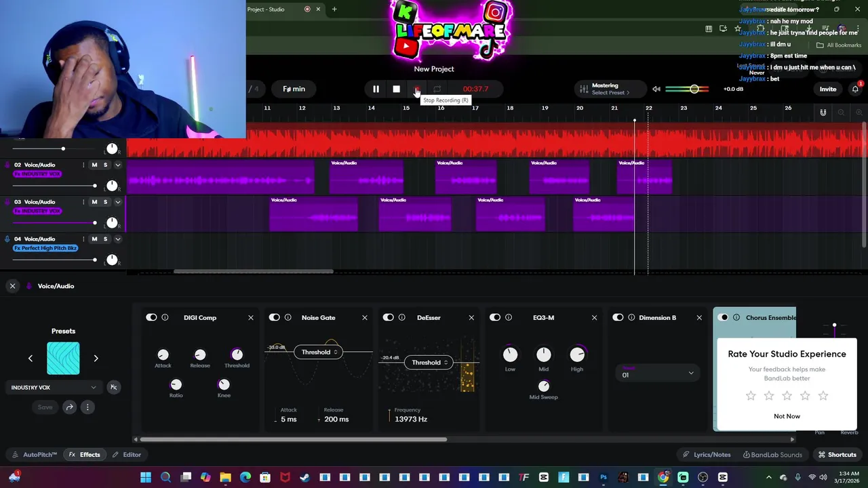Remove the DeEsser effect
The image size is (868, 488).
[x=471, y=317]
